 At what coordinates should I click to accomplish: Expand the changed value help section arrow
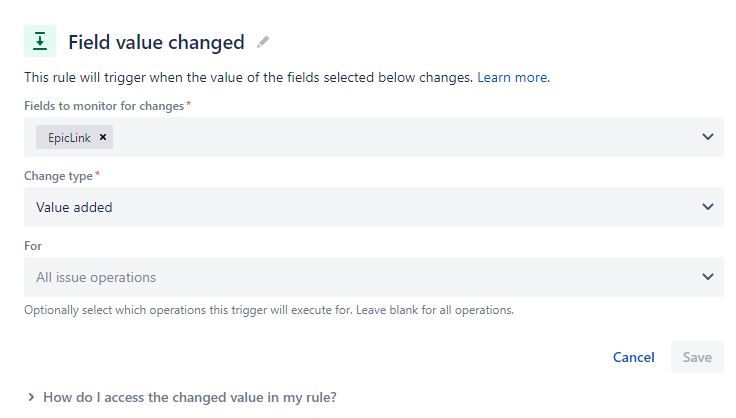click(31, 397)
